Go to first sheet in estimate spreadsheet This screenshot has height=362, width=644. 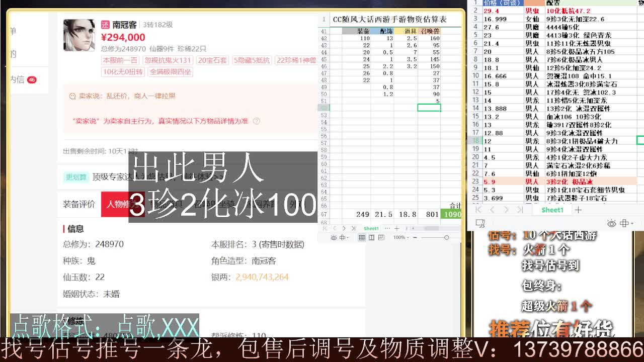click(326, 228)
